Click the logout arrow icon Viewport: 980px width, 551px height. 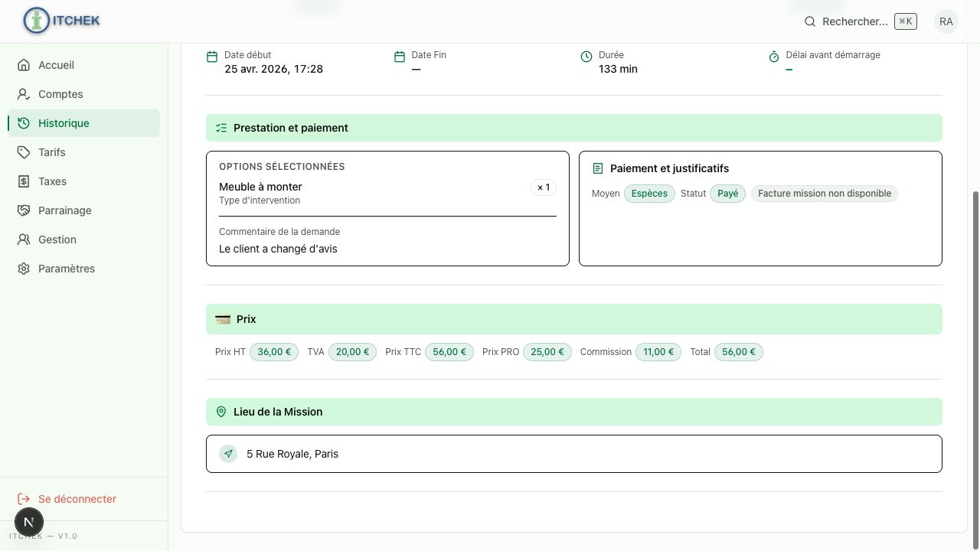(24, 499)
